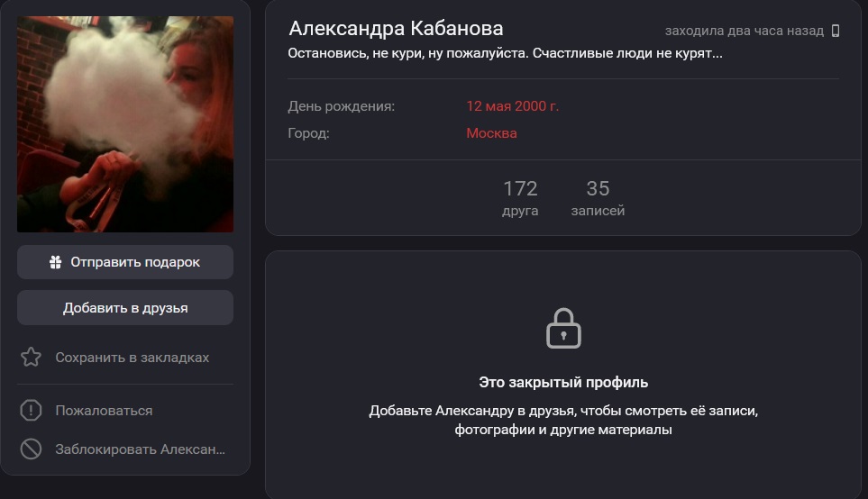This screenshot has width=868, height=499.
Task: Click the gift icon on Отправить подарок
Action: click(x=55, y=262)
